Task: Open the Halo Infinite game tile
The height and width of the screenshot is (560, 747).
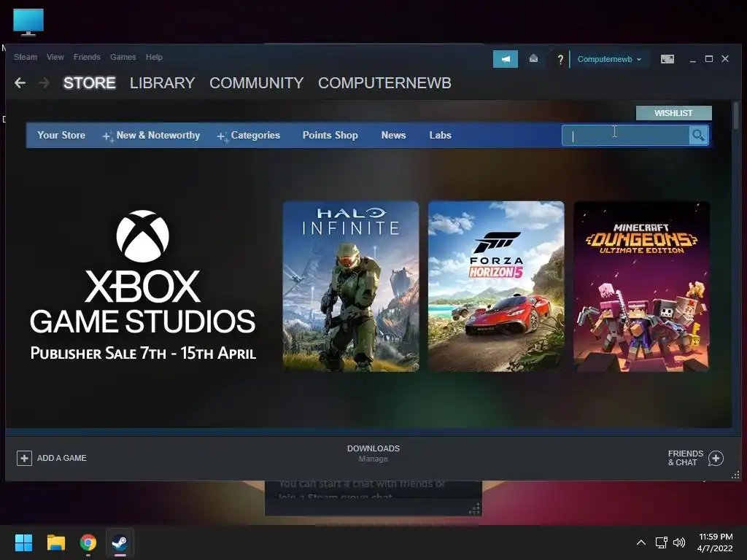Action: [x=351, y=286]
